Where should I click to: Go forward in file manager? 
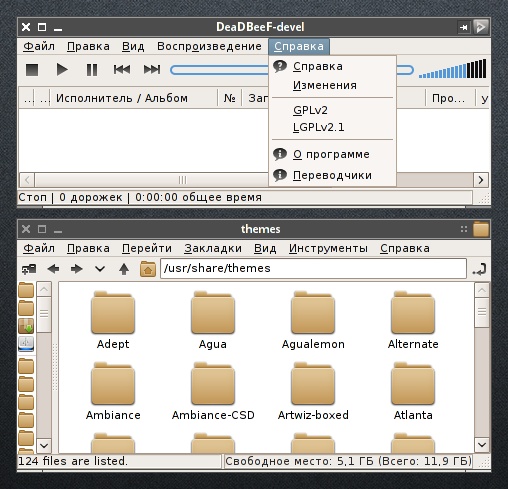coord(77,269)
